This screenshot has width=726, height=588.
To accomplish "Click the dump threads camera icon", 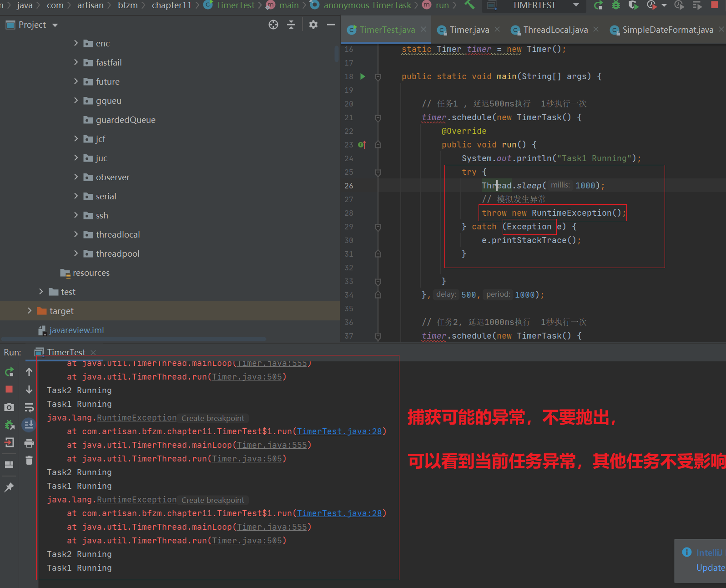I will pyautogui.click(x=9, y=407).
